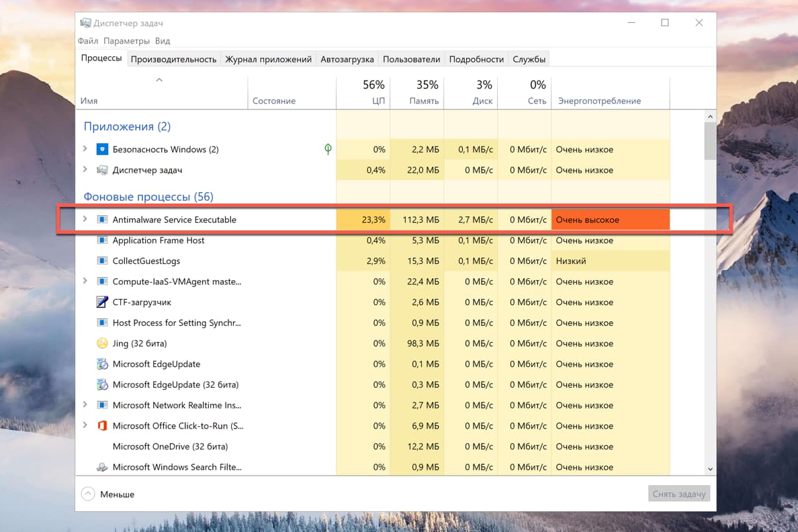Maximize the Task Manager window
The width and height of the screenshot is (798, 532).
coord(664,22)
